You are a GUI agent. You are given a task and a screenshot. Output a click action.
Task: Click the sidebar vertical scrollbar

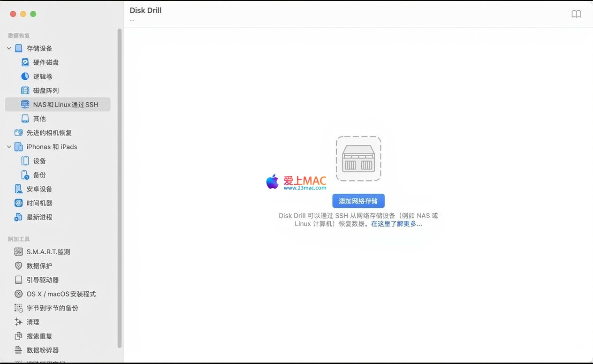pos(120,188)
